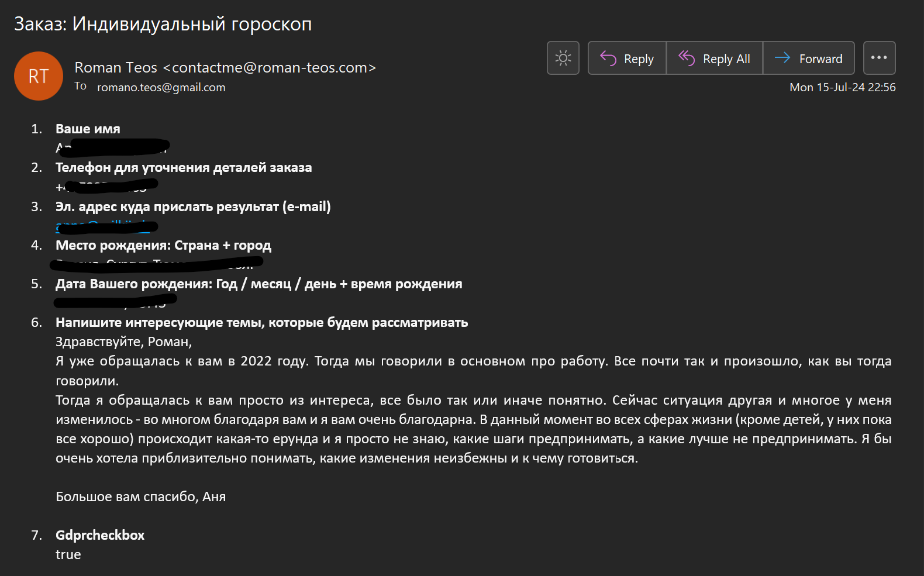924x576 pixels.
Task: Click recipient romano.teos@gmail.com
Action: [161, 87]
